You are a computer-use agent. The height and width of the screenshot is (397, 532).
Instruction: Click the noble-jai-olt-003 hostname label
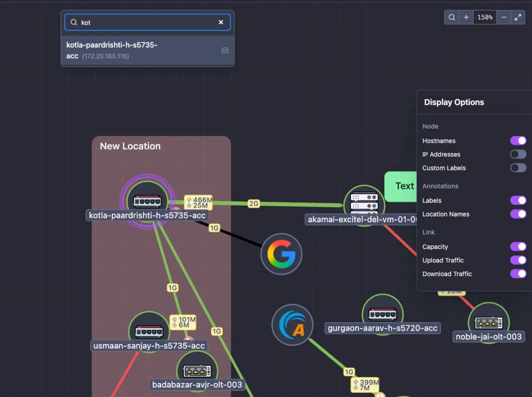[489, 337]
